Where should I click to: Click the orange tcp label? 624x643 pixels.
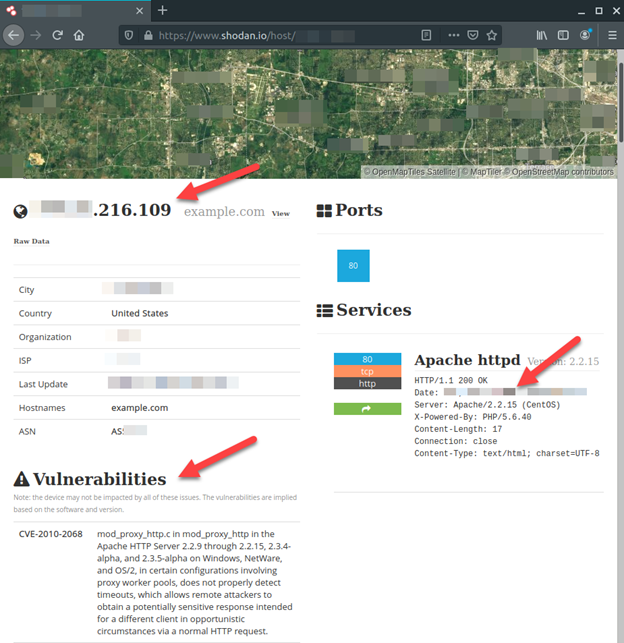pyautogui.click(x=367, y=371)
